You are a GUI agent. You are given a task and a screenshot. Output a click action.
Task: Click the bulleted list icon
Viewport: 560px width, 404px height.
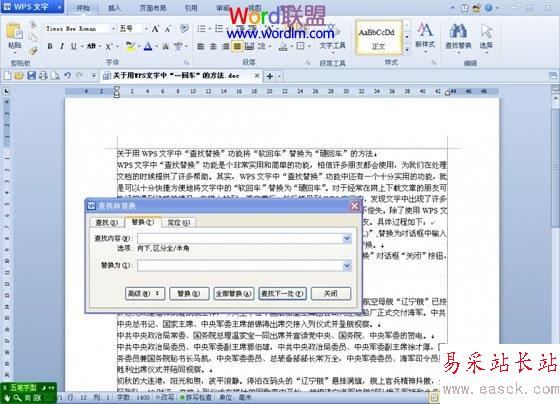(x=201, y=29)
